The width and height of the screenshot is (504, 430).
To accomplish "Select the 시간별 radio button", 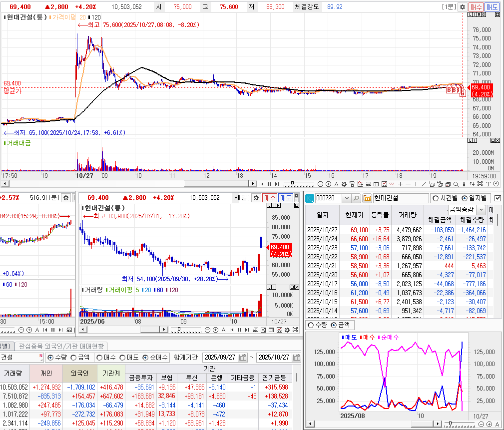I will [435, 198].
